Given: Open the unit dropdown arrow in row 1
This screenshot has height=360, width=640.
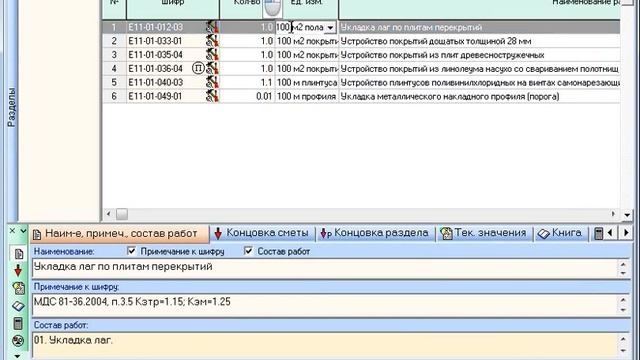Looking at the screenshot, I should [x=330, y=28].
